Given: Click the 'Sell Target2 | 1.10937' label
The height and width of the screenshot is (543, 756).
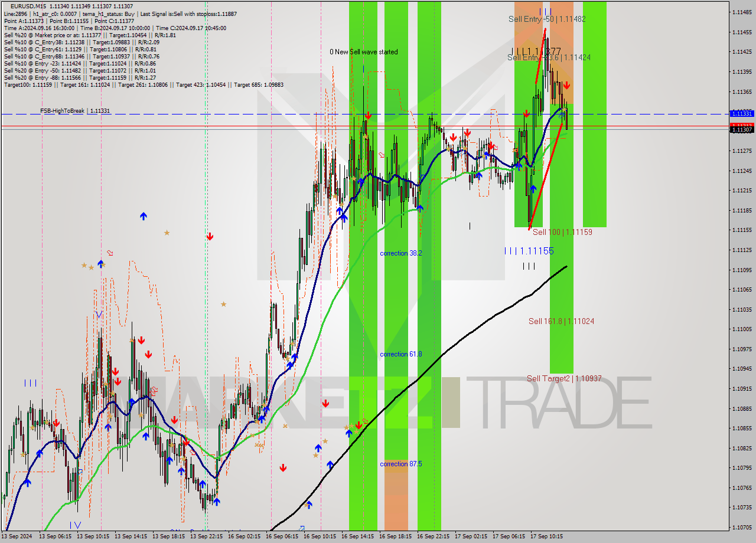Looking at the screenshot, I should pos(564,378).
